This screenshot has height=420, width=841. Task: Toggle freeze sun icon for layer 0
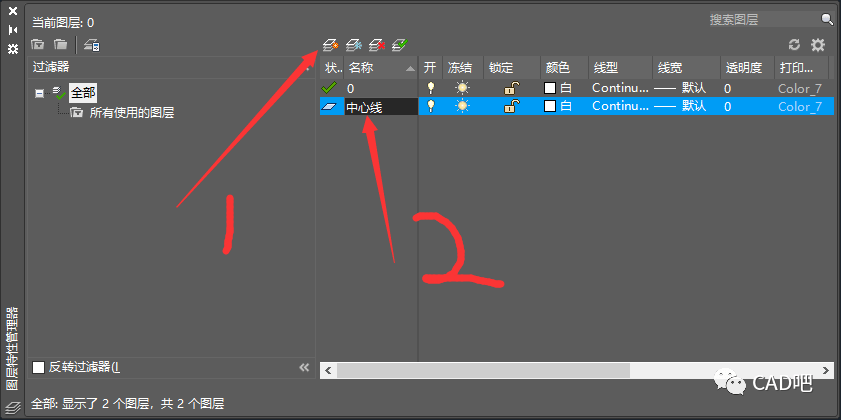(x=461, y=88)
